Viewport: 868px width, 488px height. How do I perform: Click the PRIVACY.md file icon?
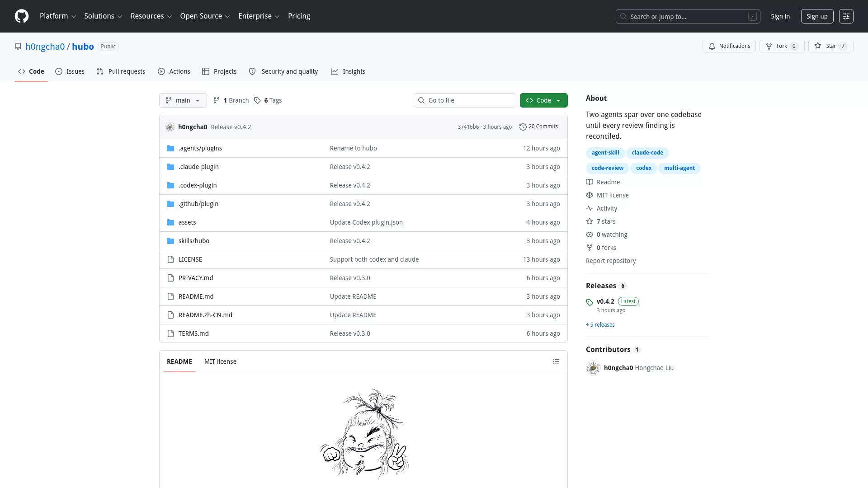coord(170,278)
